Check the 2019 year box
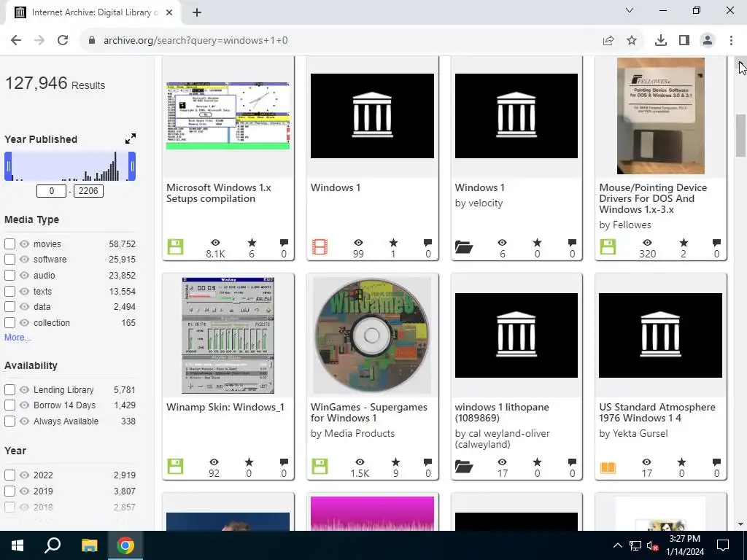This screenshot has width=747, height=560. (10, 491)
